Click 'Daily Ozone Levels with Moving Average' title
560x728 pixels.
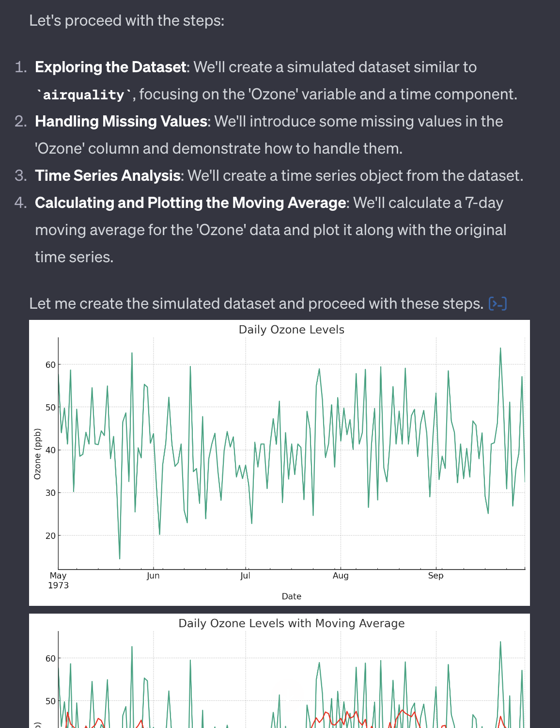[x=291, y=624]
